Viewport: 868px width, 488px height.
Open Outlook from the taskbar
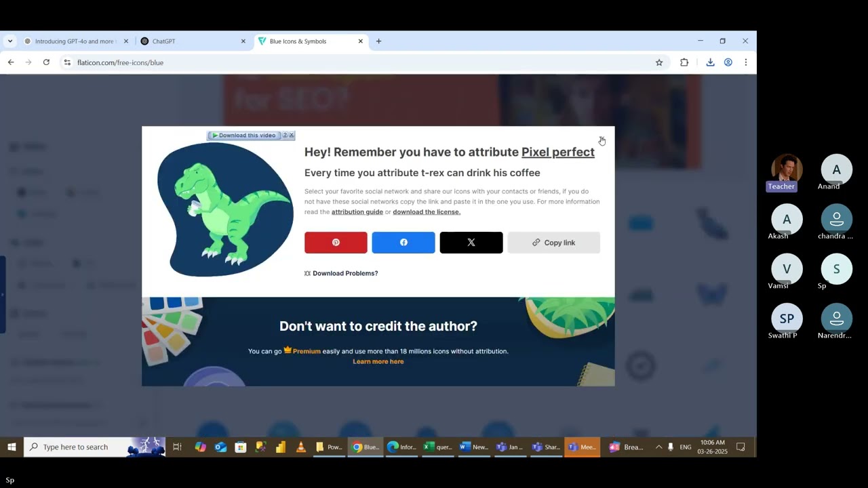pos(220,447)
